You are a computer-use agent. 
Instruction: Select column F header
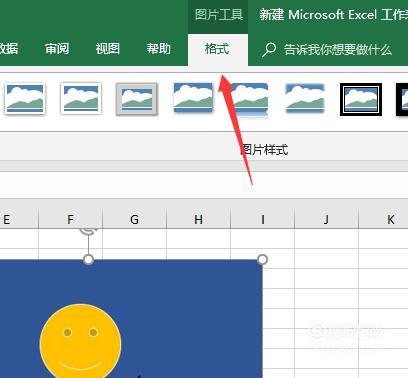[70, 219]
